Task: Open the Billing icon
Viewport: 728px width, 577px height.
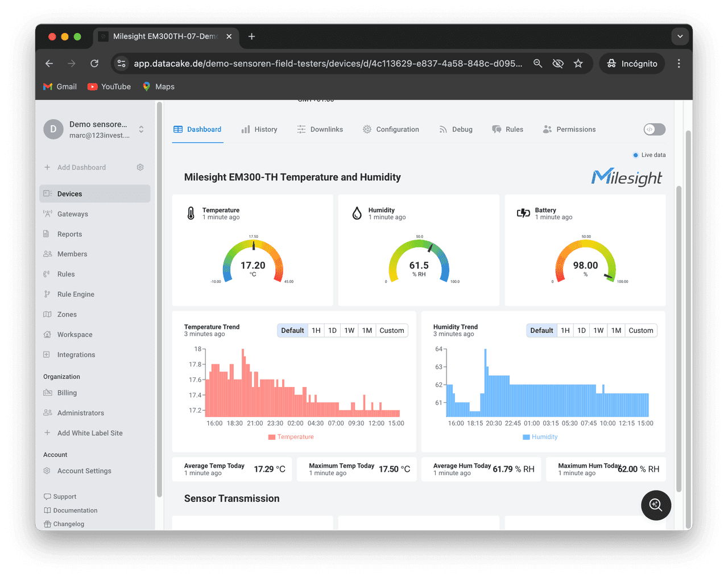Action: 48,393
